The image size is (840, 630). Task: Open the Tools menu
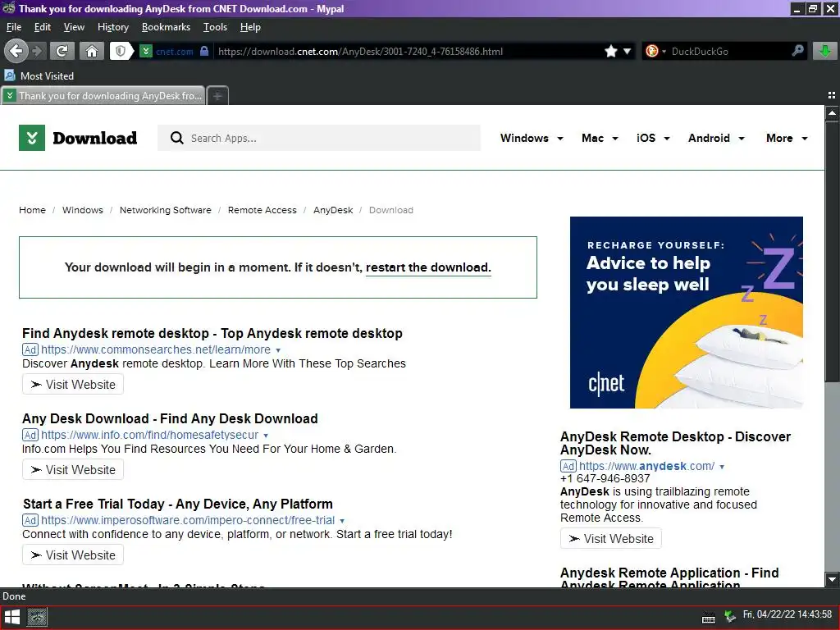215,27
